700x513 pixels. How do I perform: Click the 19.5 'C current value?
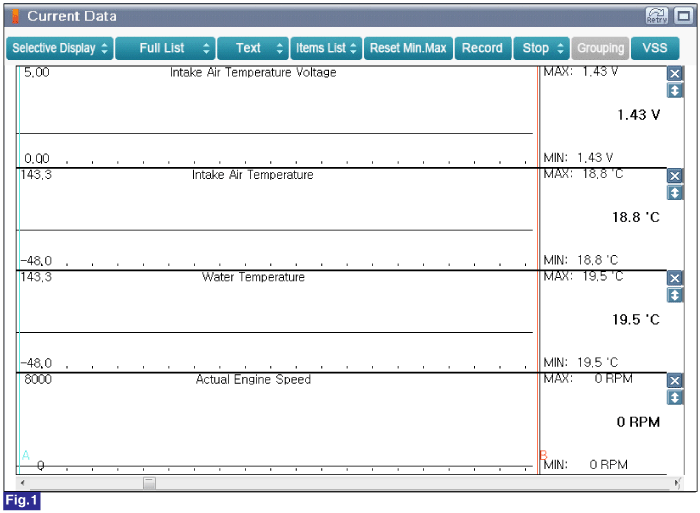pos(636,320)
